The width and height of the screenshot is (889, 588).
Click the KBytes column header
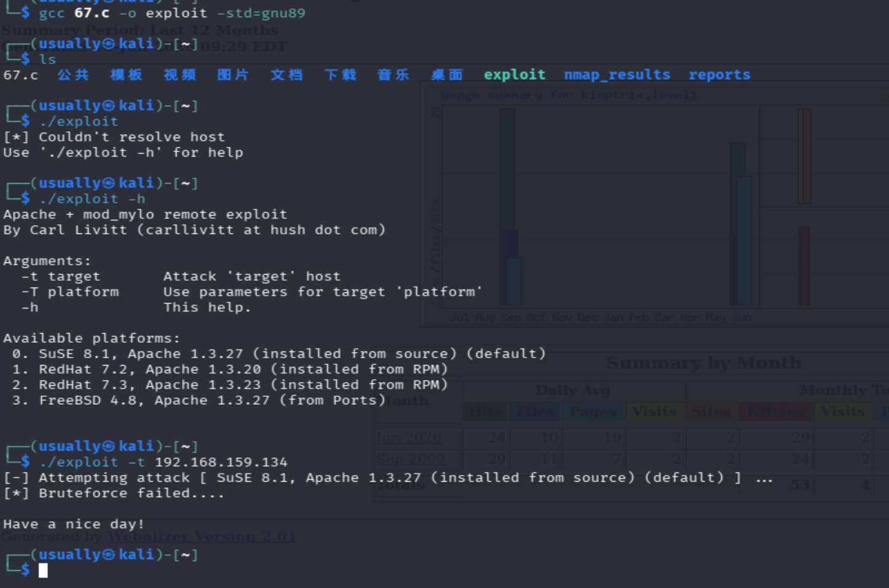click(776, 412)
